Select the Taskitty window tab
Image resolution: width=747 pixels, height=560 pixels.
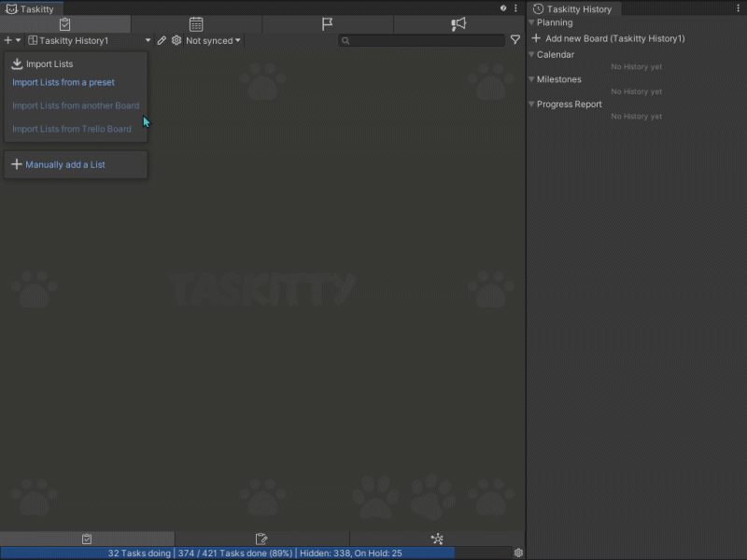[32, 8]
